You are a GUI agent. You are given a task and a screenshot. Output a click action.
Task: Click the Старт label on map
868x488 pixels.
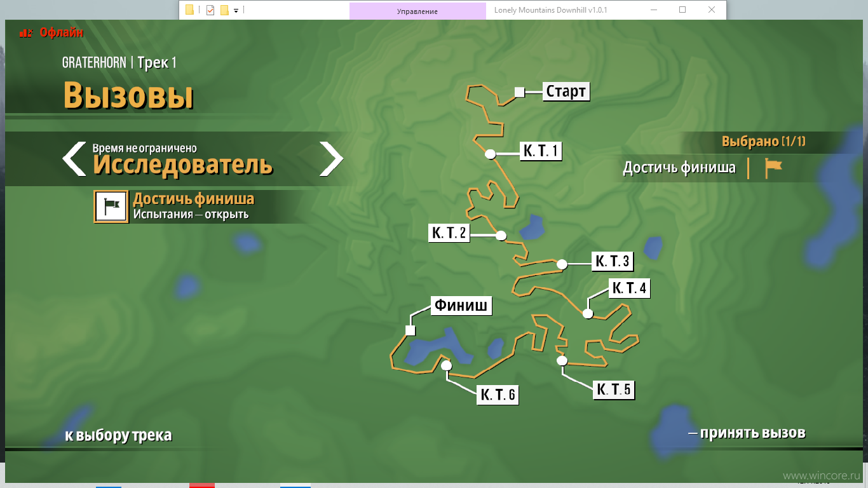(x=566, y=91)
